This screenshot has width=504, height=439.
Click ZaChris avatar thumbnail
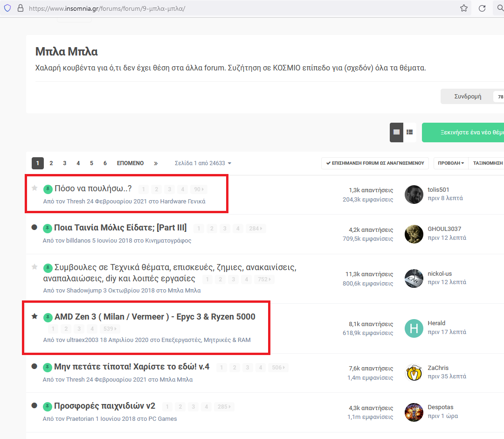pos(414,373)
